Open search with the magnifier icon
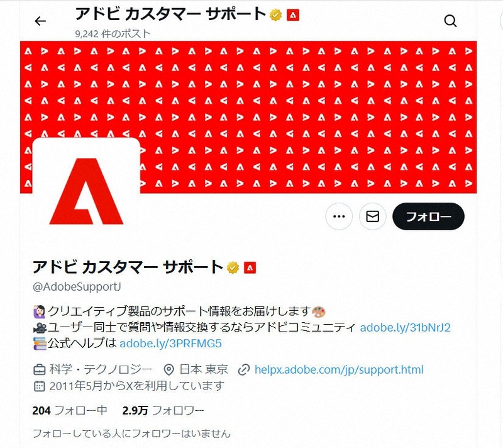 click(450, 21)
